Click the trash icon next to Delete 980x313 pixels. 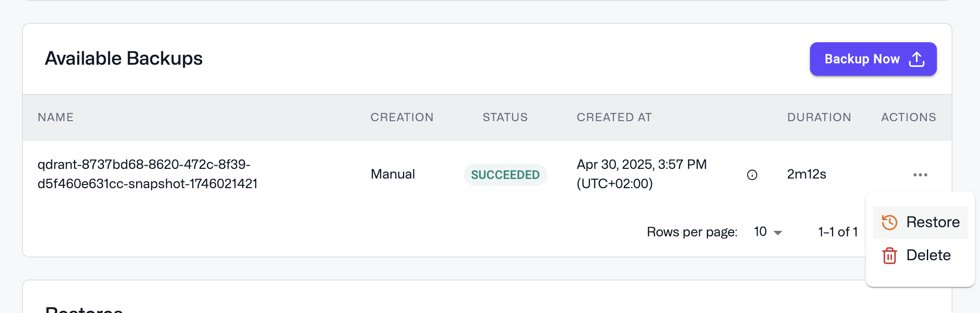tap(889, 255)
